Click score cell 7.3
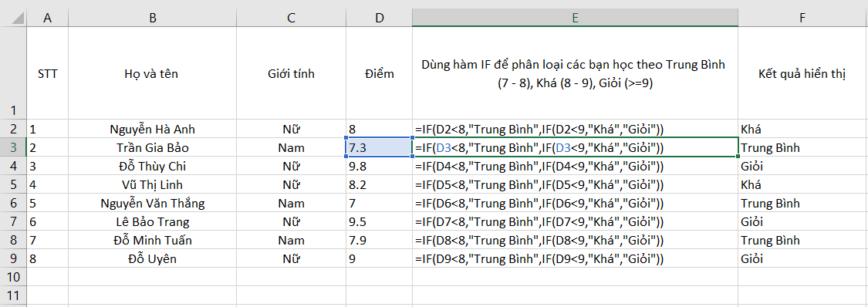The height and width of the screenshot is (307, 868). 379,147
